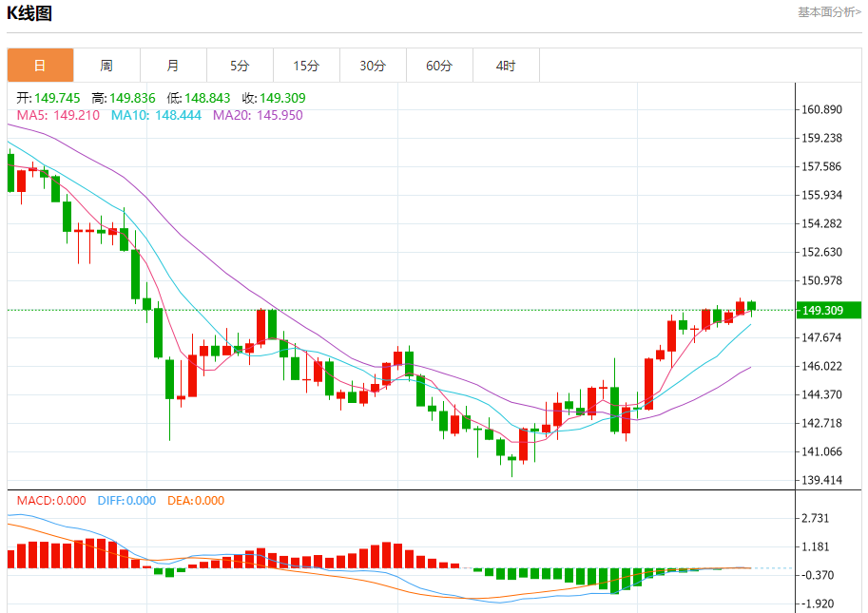
Task: Open the 4时 interval tab
Action: click(x=506, y=66)
